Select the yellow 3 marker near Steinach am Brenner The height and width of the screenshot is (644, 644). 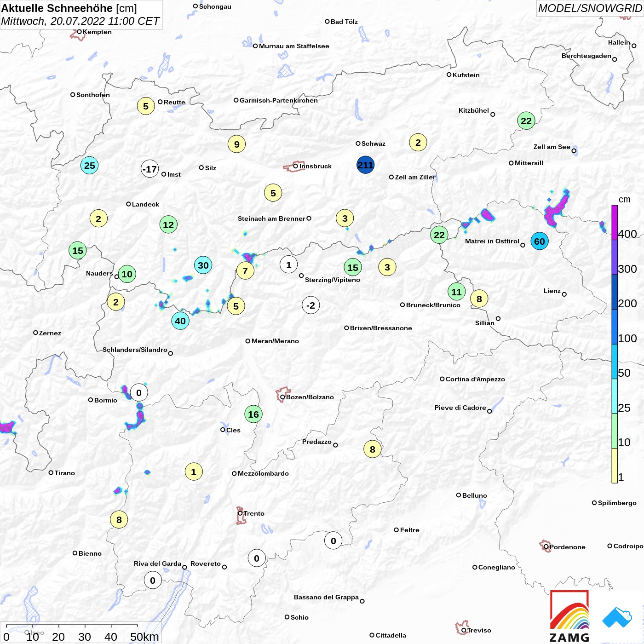pos(345,218)
